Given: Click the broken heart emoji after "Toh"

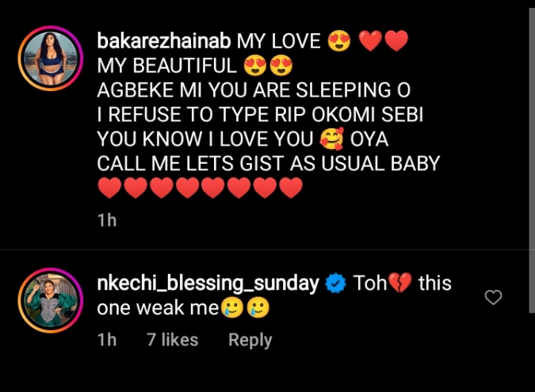Looking at the screenshot, I should pos(401,284).
